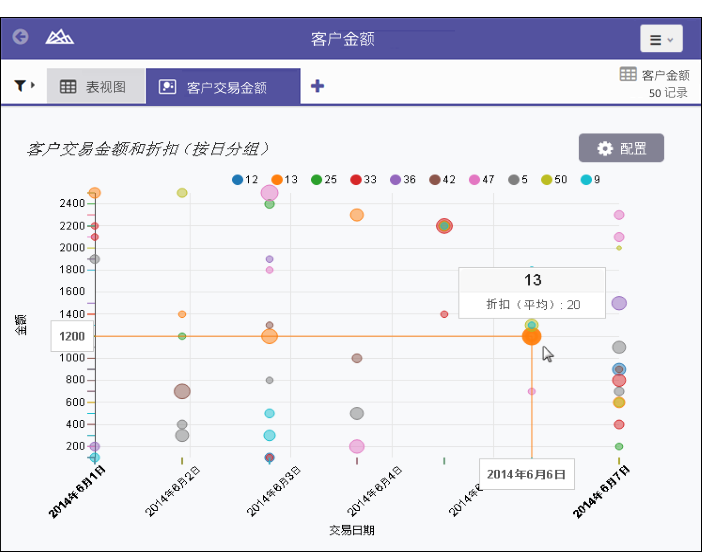702x552 pixels.
Task: Select the 客户交易金额 chart tab
Action: (223, 87)
